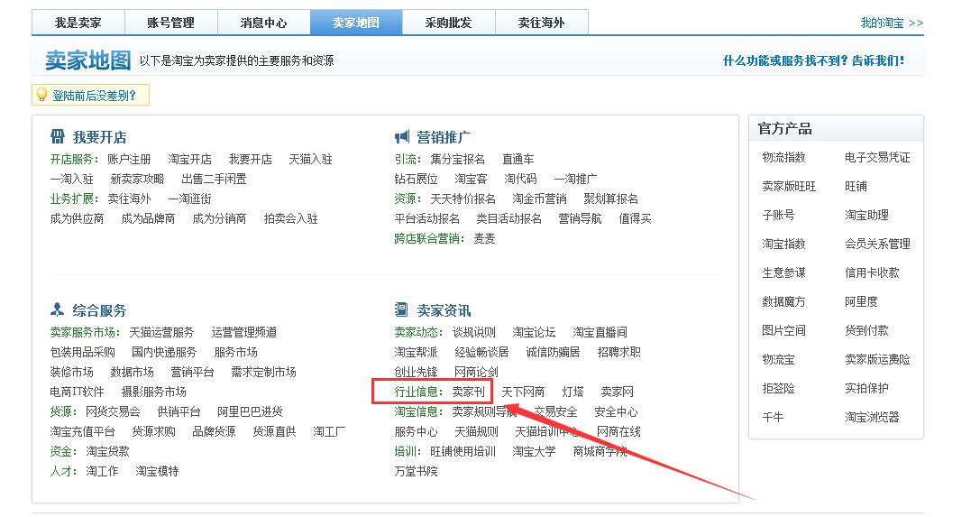
Task: Click 阿里巴巴进货 link
Action: (250, 412)
